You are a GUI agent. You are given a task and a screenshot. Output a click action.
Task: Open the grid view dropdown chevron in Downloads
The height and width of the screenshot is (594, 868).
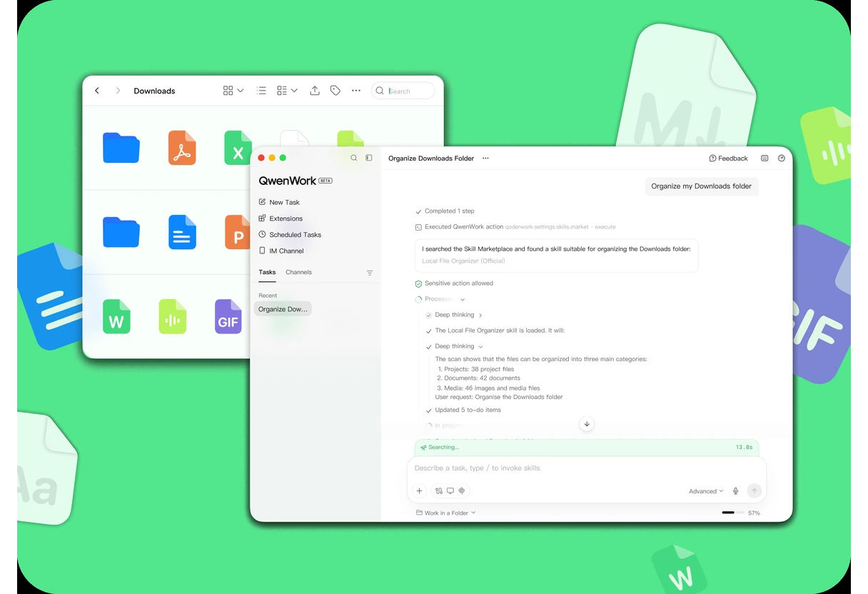(241, 91)
